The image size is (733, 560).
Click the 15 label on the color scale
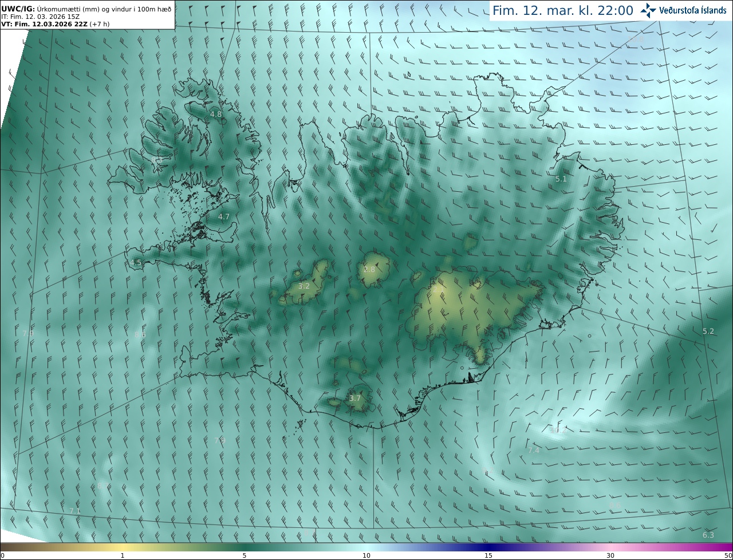(x=488, y=555)
